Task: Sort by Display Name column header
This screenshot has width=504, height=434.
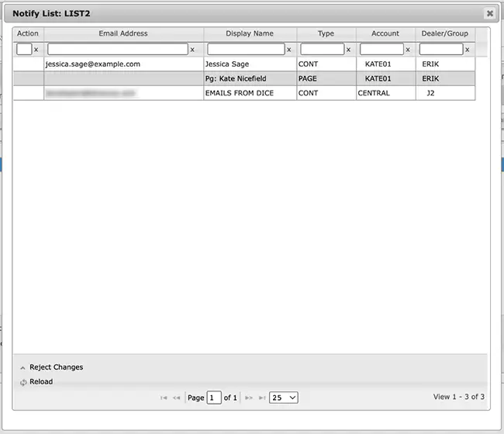Action: [x=250, y=34]
